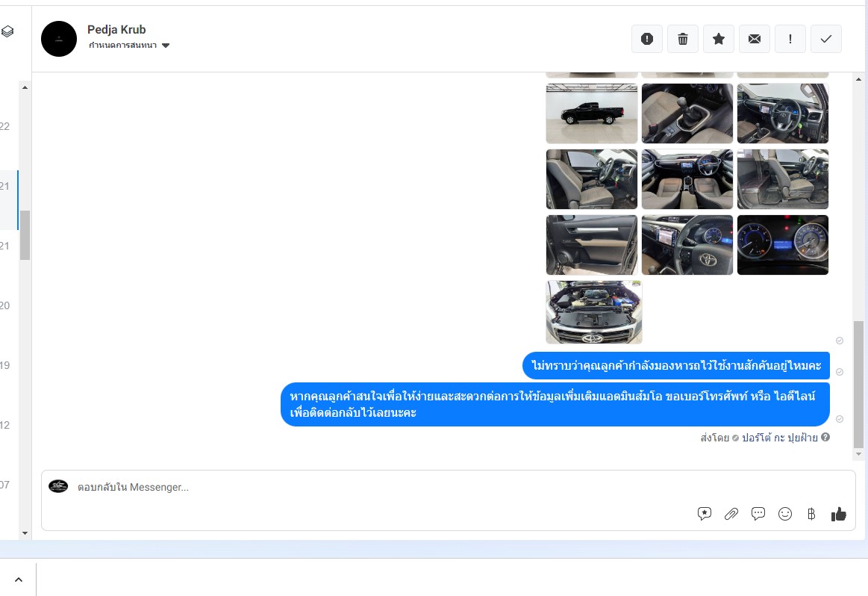The image size is (868, 596).
Task: Mark conversation as done with checkmark
Action: [826, 39]
